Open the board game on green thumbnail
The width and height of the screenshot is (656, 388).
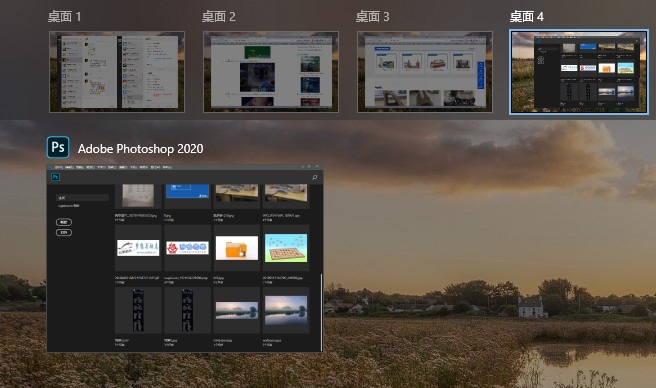tap(286, 248)
